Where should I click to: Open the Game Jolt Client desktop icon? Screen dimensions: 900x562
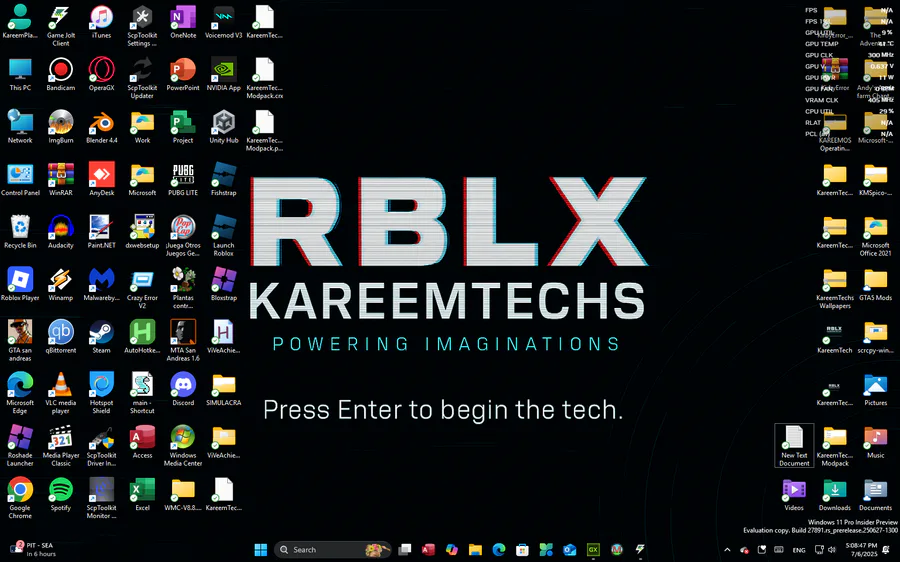61,26
